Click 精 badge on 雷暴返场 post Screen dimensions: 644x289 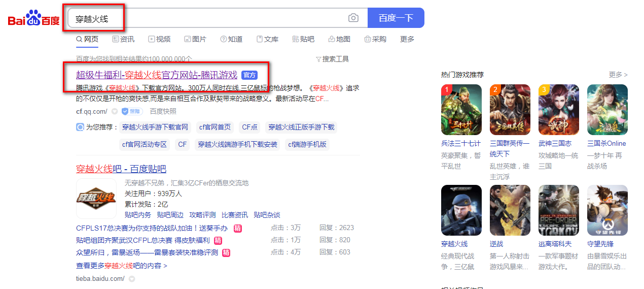tap(226, 252)
